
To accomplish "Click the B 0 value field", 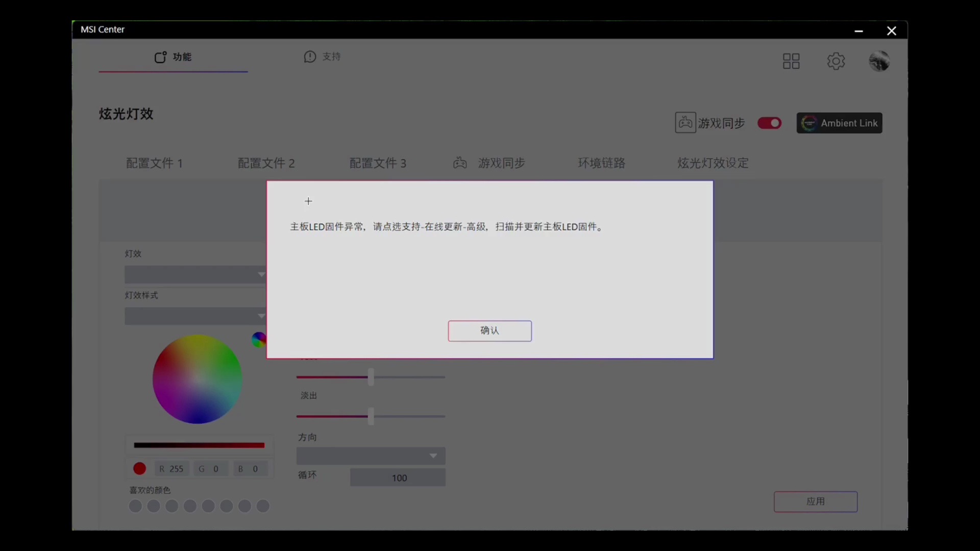I will click(x=250, y=469).
